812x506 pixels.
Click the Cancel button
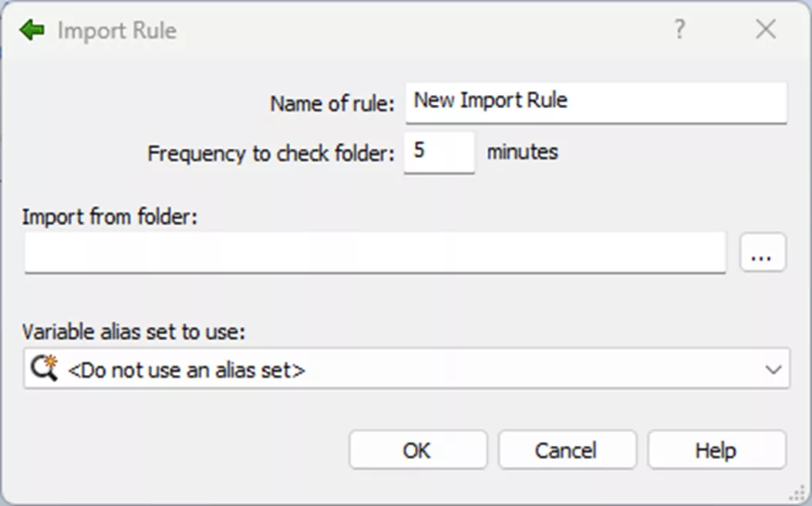click(x=567, y=450)
